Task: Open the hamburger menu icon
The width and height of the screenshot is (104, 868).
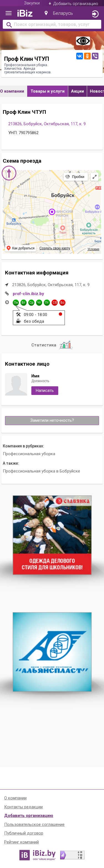Action: click(9, 13)
